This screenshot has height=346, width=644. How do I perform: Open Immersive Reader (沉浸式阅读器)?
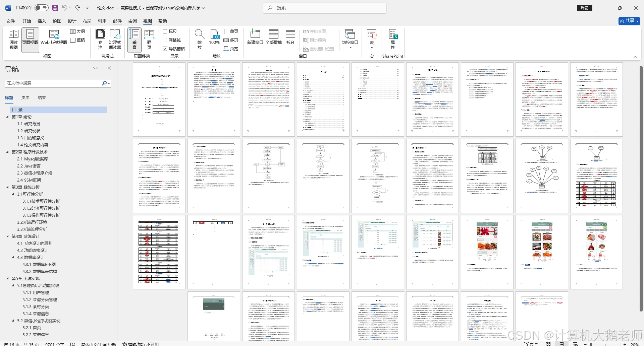click(x=115, y=40)
